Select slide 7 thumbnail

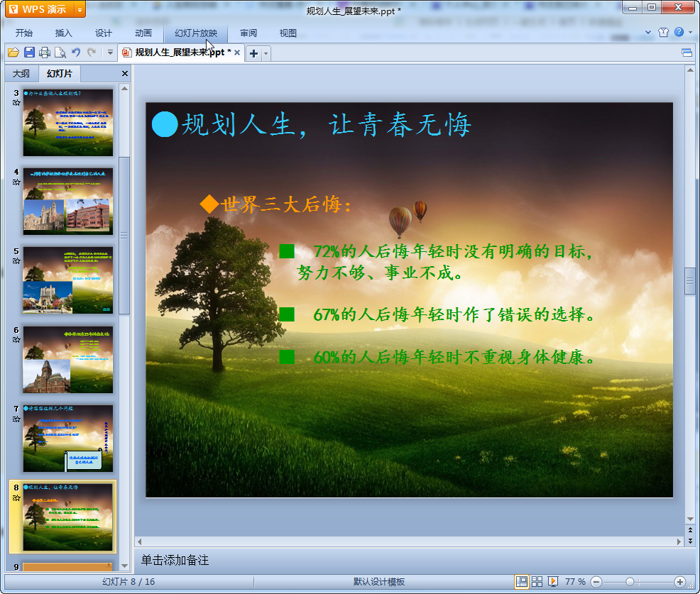(x=68, y=439)
